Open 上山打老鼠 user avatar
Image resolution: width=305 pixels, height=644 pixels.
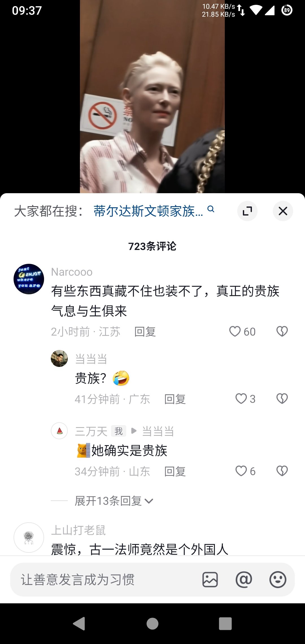coord(29,538)
